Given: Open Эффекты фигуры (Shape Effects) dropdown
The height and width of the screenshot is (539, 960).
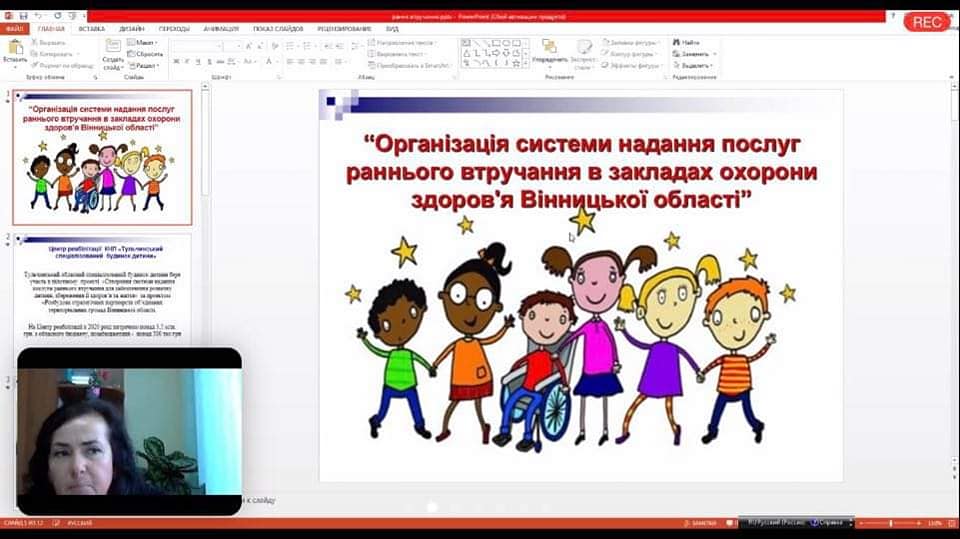Looking at the screenshot, I should [632, 65].
